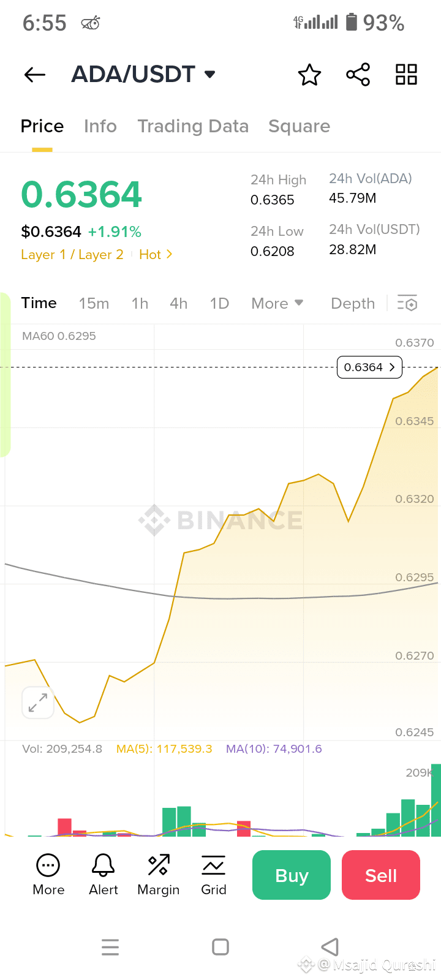Open the four-square grid menu icon
The height and width of the screenshot is (980, 441).
(406, 75)
